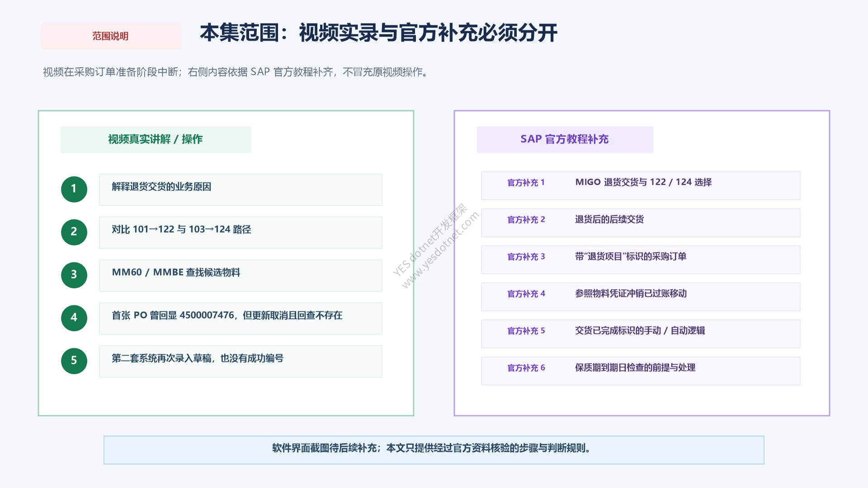Click the 官方补充 2 label
The image size is (868, 488).
pos(526,220)
